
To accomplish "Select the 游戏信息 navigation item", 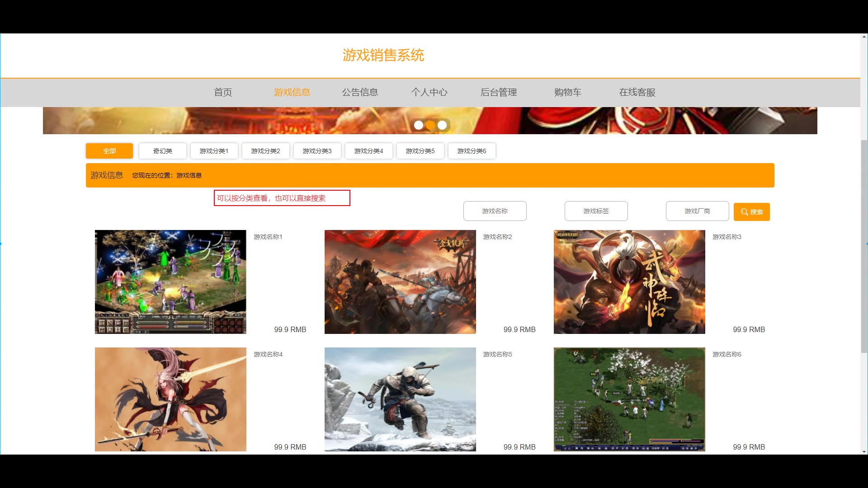I will 292,92.
